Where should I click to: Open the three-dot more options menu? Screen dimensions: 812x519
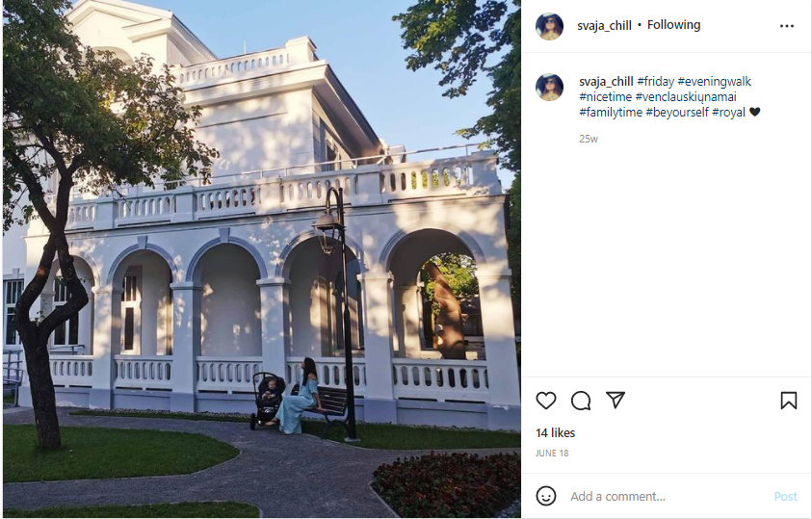tap(787, 26)
